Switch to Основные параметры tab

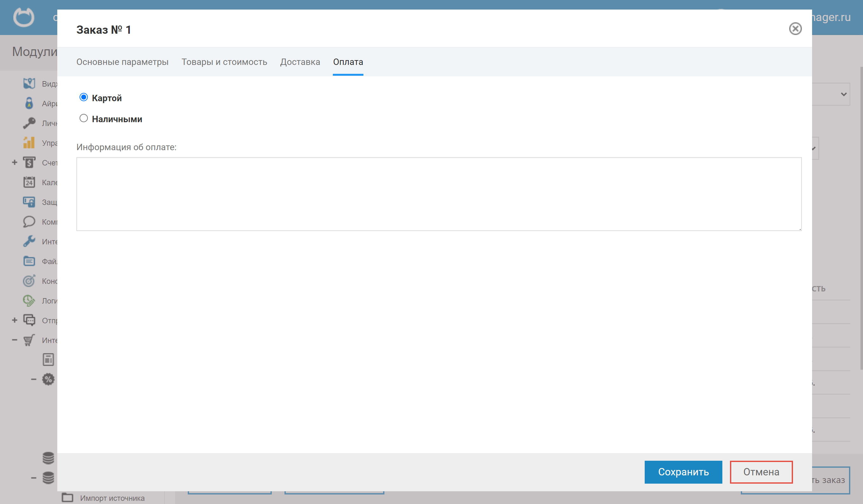(122, 62)
